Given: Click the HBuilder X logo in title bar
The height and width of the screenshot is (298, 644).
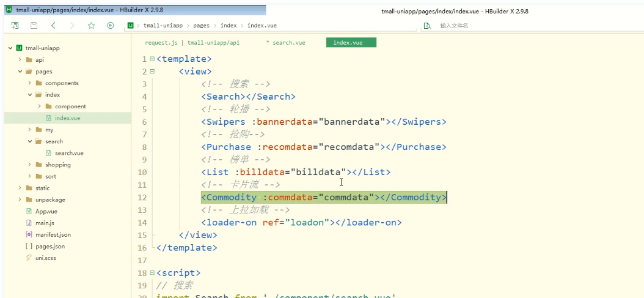Looking at the screenshot, I should tap(9, 9).
